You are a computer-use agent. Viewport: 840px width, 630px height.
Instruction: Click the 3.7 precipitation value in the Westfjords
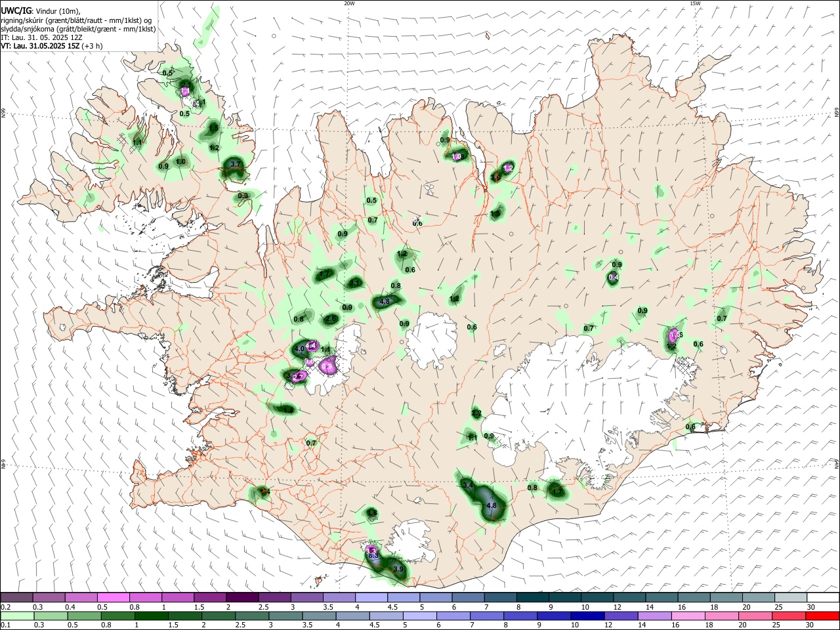click(x=236, y=163)
